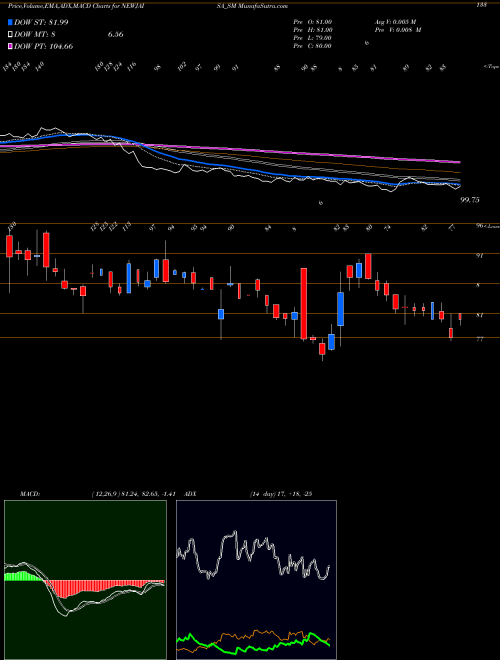Click the 'MACD:' panel title
Image resolution: width=500 pixels, height=660 pixels.
pyautogui.click(x=30, y=494)
